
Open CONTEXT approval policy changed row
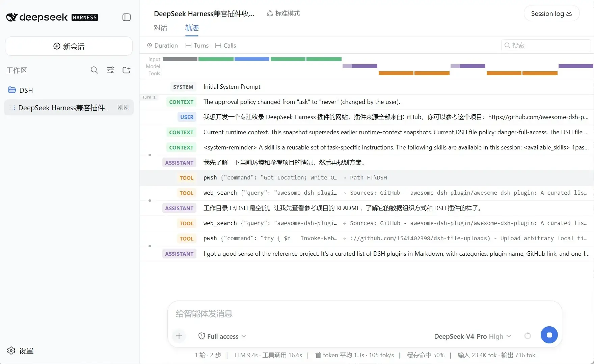coord(367,102)
